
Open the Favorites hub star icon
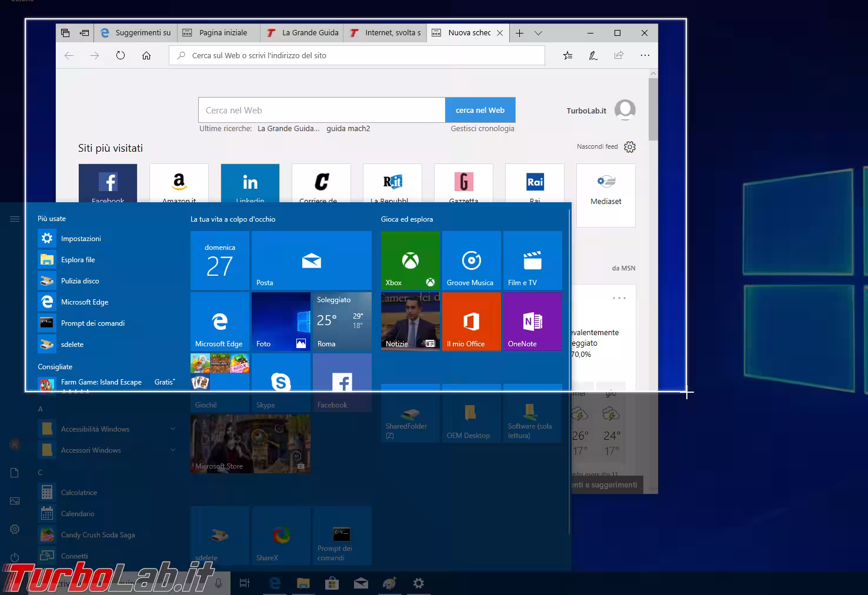(x=567, y=55)
